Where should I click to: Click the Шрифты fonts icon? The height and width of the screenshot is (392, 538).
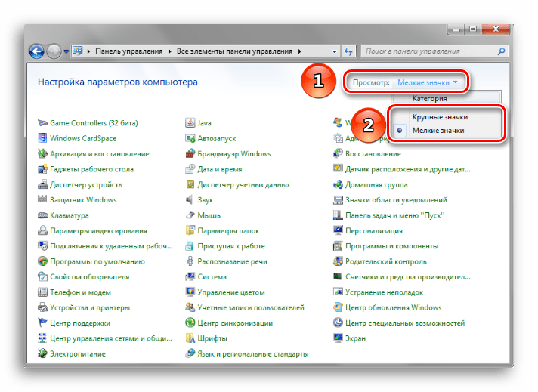pos(190,338)
